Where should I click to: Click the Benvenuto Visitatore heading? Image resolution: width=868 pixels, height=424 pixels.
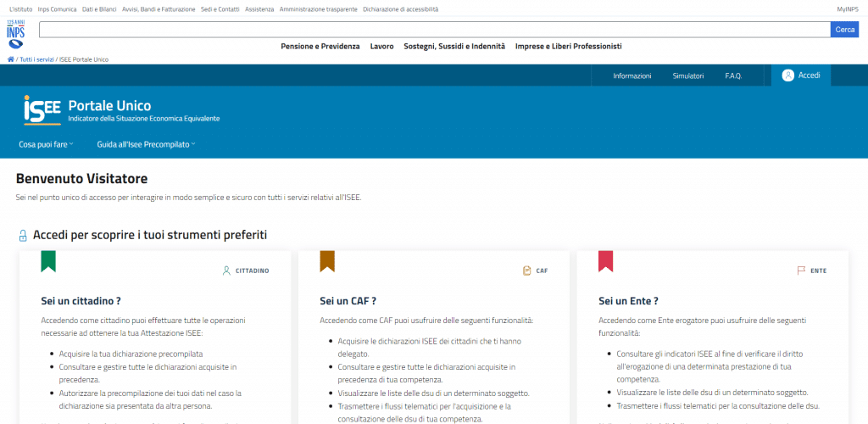coord(82,179)
